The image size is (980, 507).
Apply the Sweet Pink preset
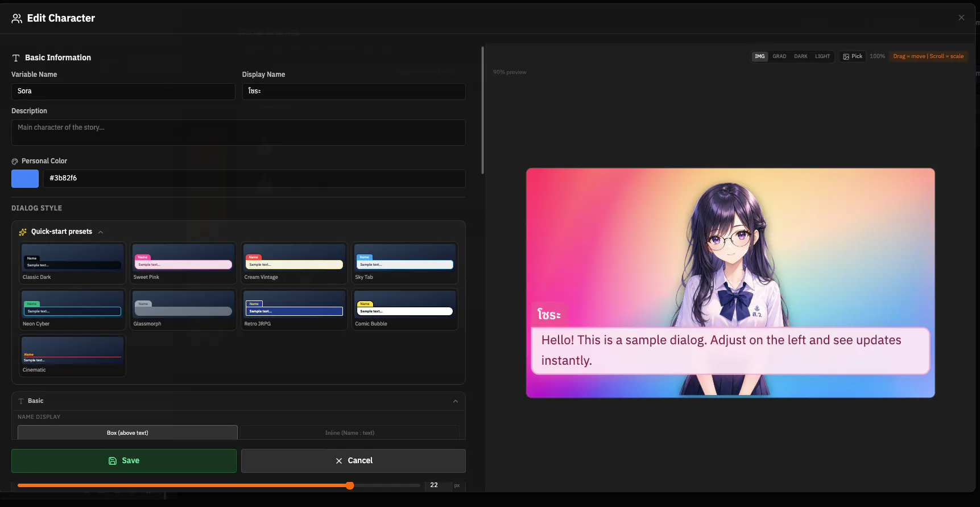coord(183,263)
